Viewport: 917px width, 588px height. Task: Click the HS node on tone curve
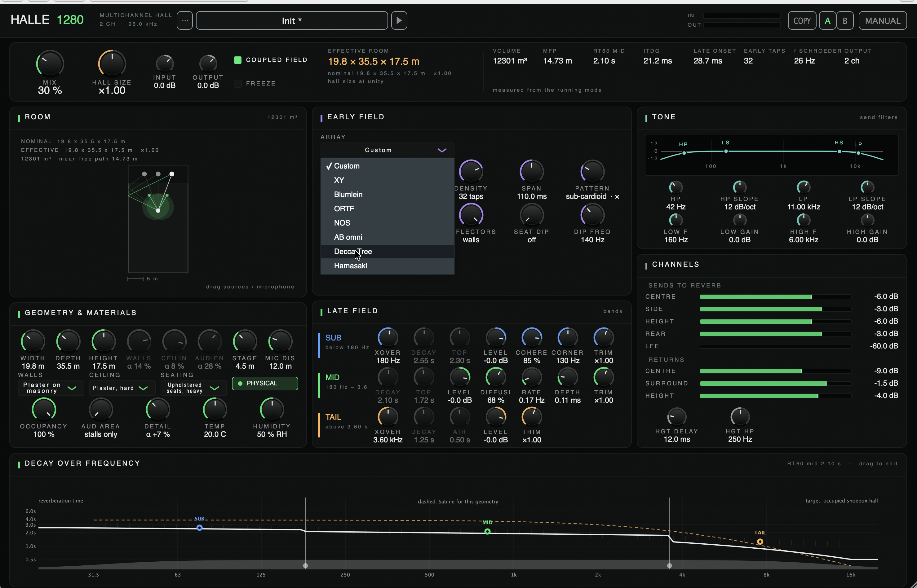click(x=839, y=151)
